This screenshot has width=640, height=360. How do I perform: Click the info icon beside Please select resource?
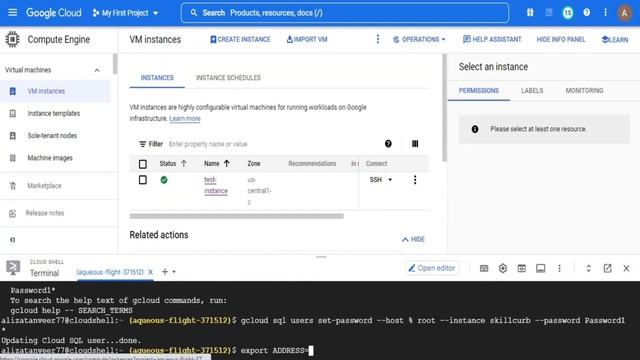(x=475, y=129)
